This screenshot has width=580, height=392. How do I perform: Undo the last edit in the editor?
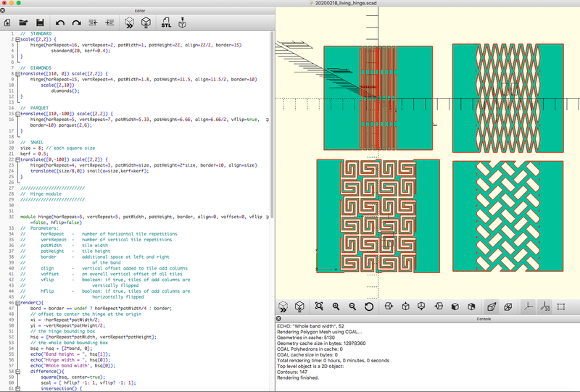coord(60,23)
